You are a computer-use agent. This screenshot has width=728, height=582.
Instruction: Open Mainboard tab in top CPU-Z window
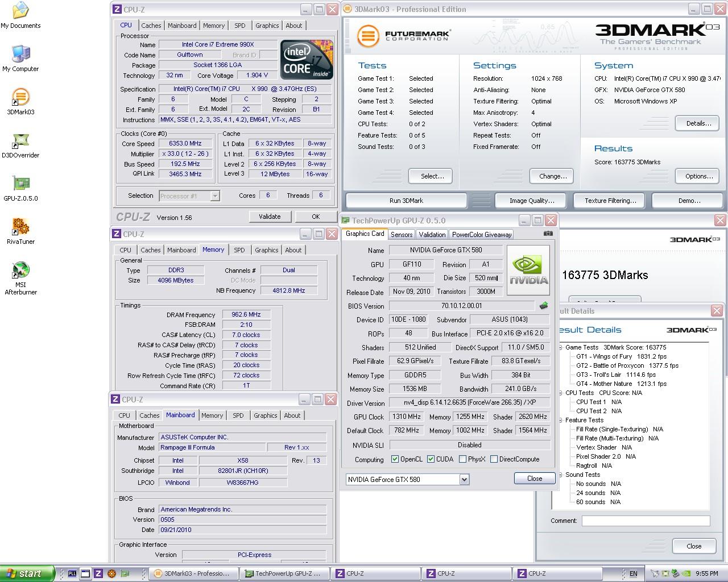point(182,26)
